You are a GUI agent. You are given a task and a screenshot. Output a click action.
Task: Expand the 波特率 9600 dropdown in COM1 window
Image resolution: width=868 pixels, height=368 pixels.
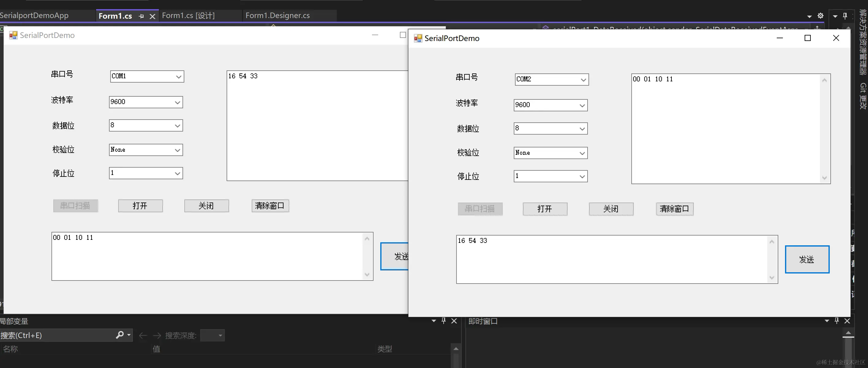pyautogui.click(x=177, y=102)
